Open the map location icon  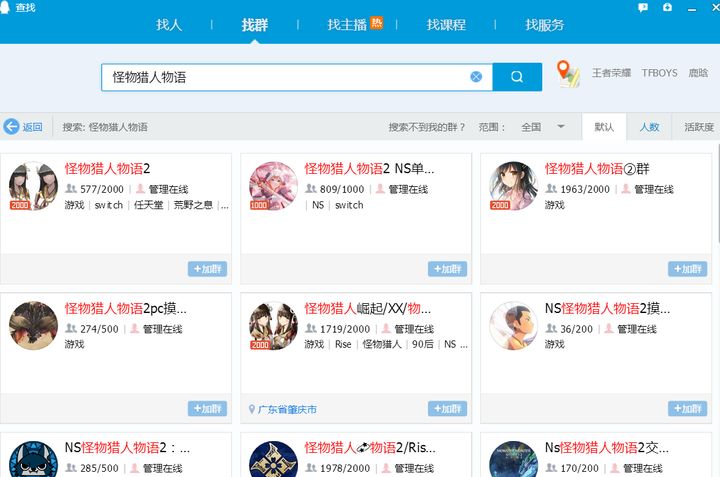tap(568, 74)
